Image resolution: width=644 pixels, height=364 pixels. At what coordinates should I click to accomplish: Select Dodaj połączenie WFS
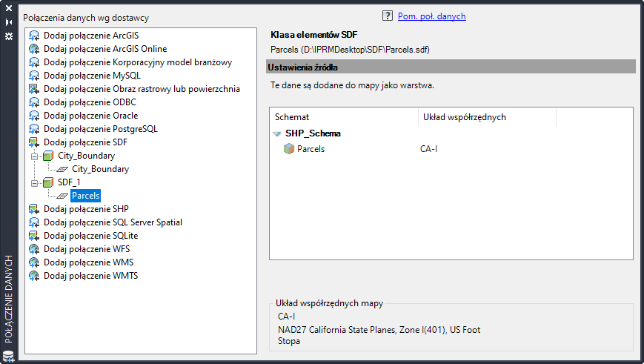[x=87, y=249]
